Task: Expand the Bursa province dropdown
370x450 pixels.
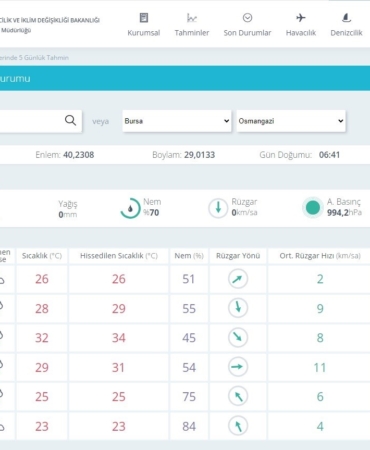Action: coord(177,121)
